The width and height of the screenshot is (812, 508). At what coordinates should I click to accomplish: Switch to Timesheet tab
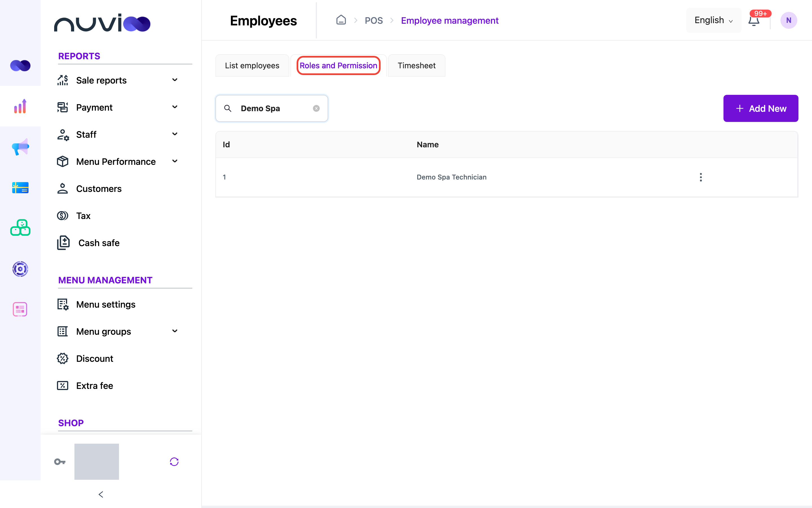pyautogui.click(x=416, y=65)
